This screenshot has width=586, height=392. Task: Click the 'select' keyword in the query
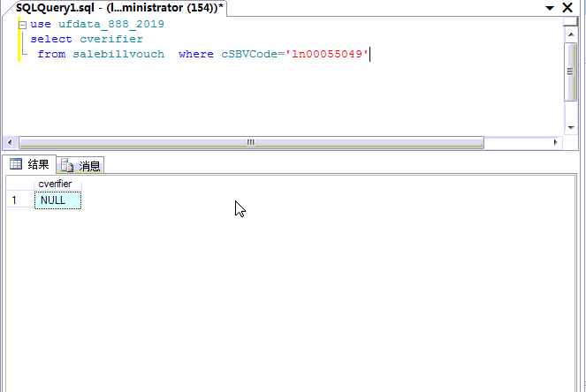[x=51, y=39]
